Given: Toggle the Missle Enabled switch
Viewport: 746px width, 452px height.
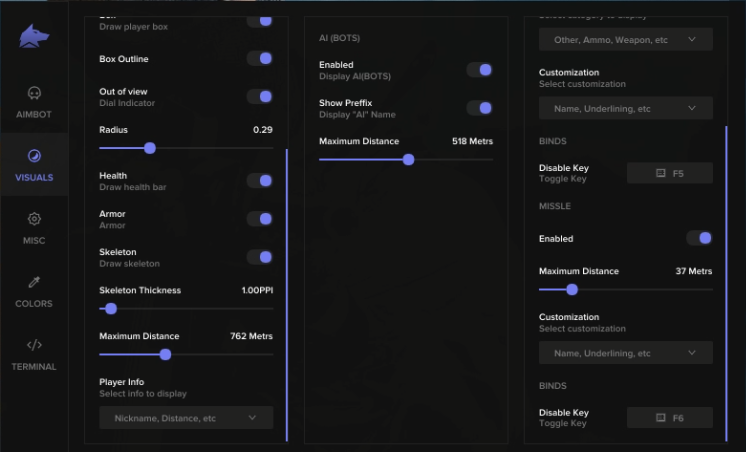Looking at the screenshot, I should click(x=699, y=239).
